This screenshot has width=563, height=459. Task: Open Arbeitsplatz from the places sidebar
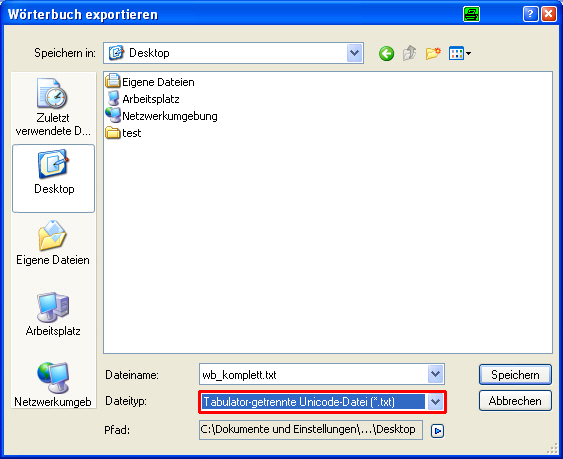click(53, 314)
